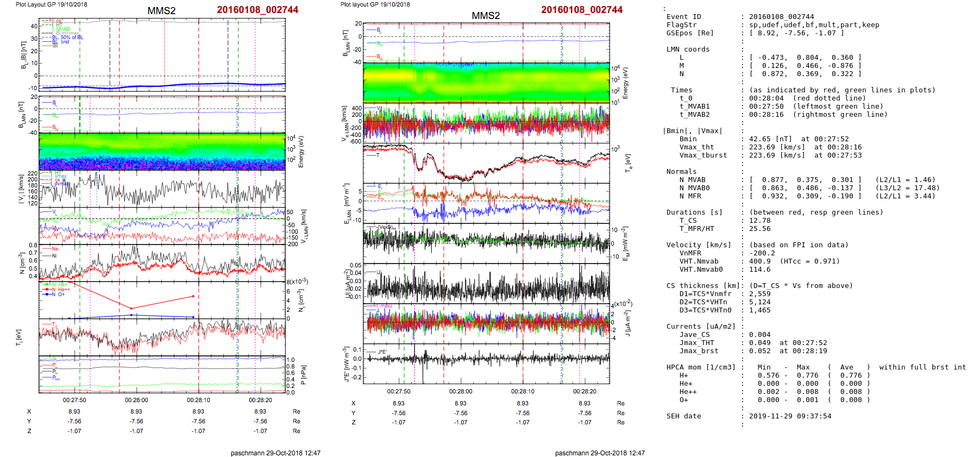Select the T_CS duration value 12.78

click(x=759, y=221)
